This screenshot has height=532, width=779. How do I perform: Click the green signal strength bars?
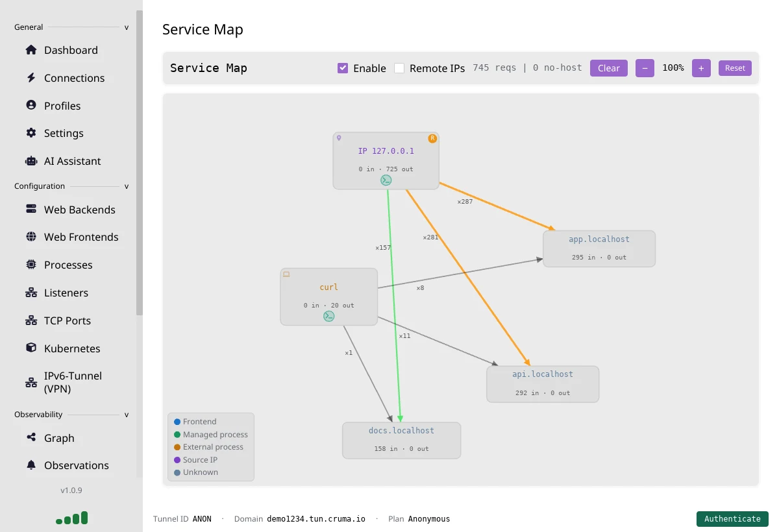(x=72, y=518)
